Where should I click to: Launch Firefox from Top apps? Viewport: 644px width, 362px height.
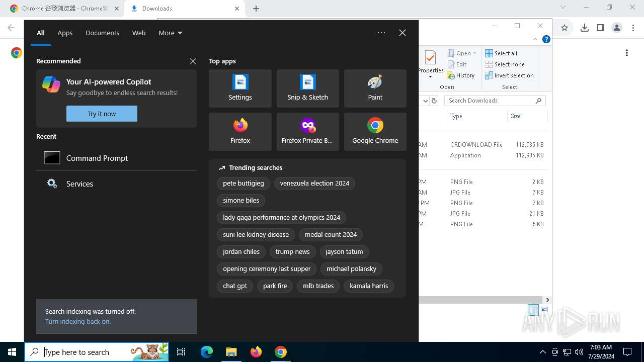(x=240, y=132)
